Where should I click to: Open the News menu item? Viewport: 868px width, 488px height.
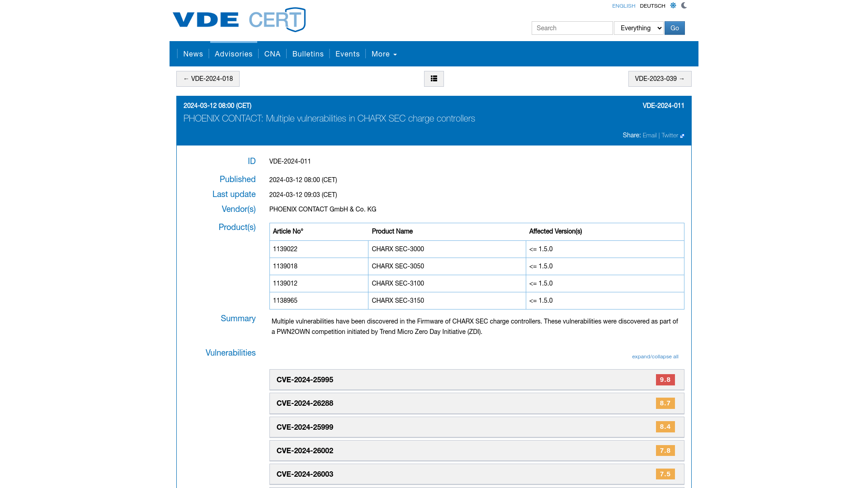coord(193,54)
